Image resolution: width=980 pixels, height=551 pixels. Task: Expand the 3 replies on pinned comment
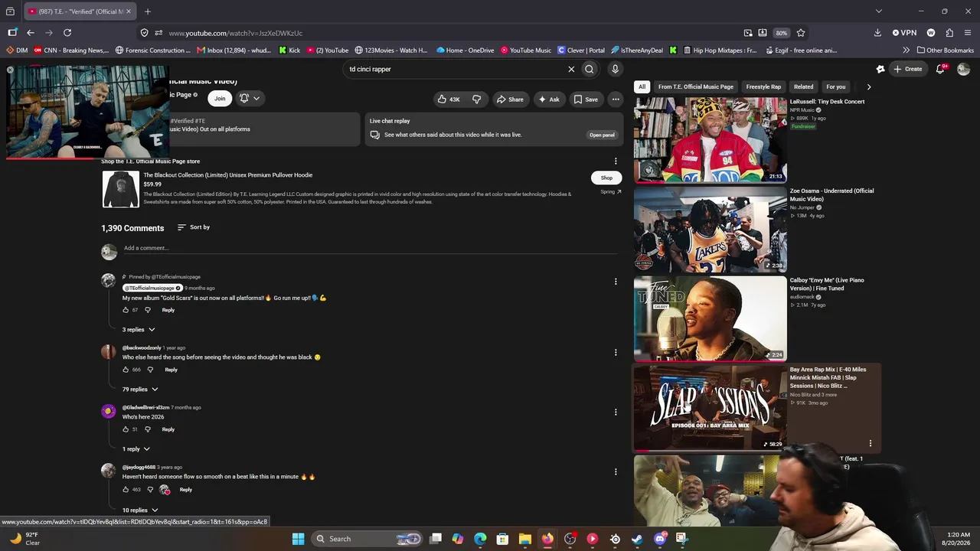pos(139,330)
